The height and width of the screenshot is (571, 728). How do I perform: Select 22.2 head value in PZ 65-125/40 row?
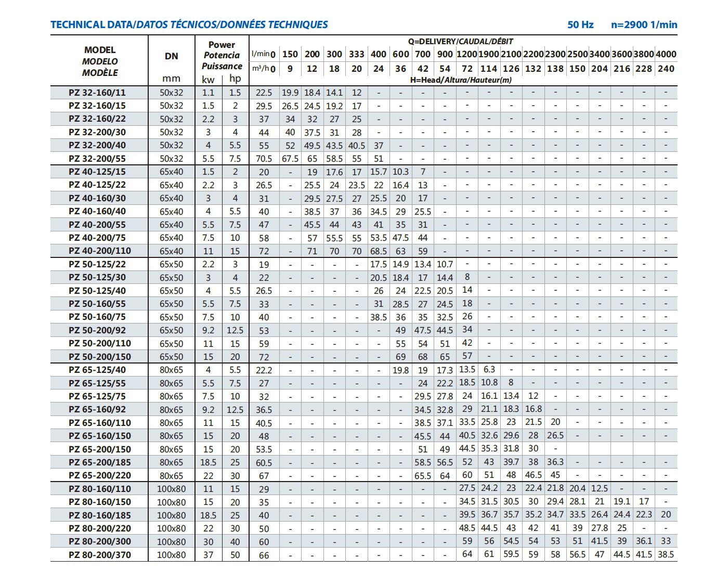tap(264, 370)
